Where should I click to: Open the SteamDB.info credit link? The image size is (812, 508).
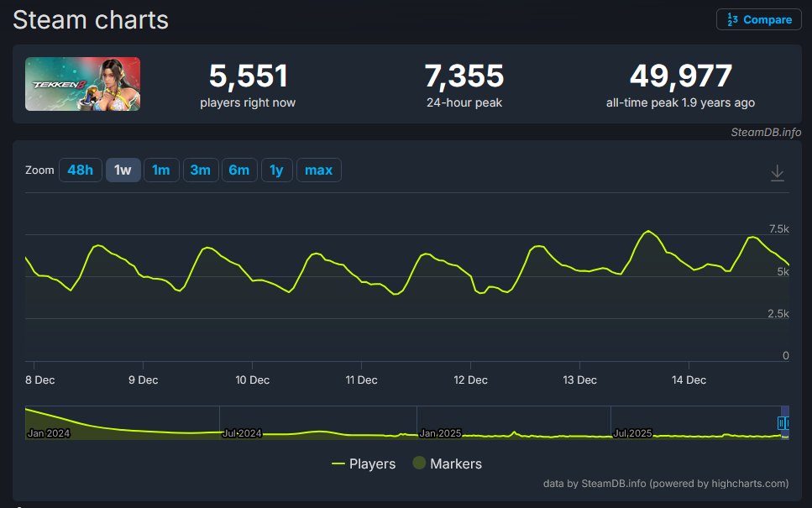(x=766, y=133)
